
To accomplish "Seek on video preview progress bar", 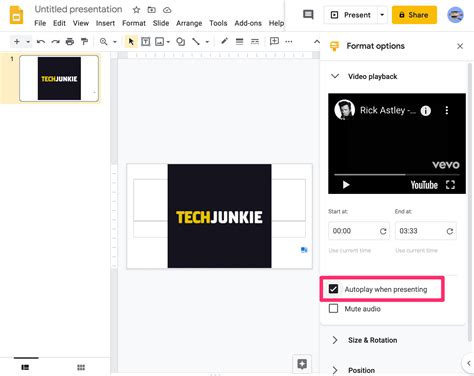I will (397, 174).
